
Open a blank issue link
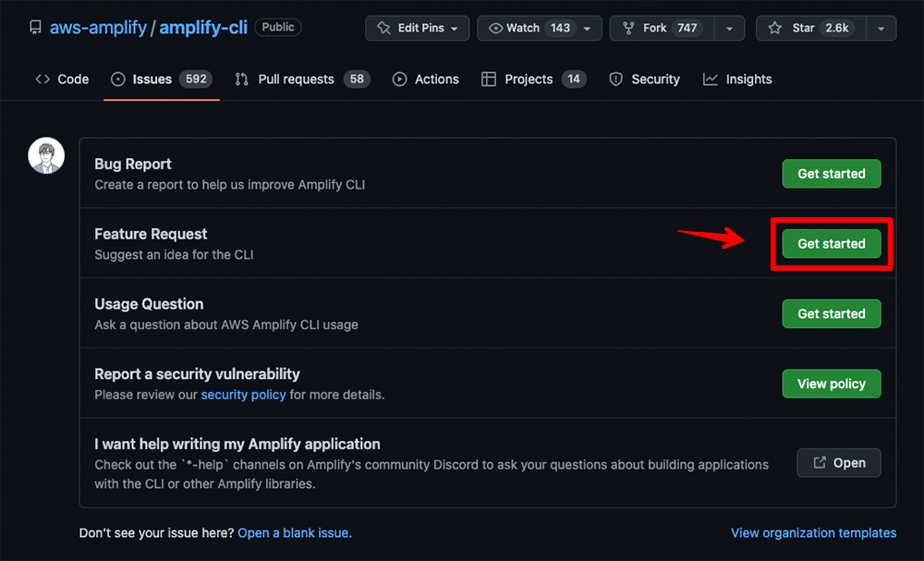(295, 532)
